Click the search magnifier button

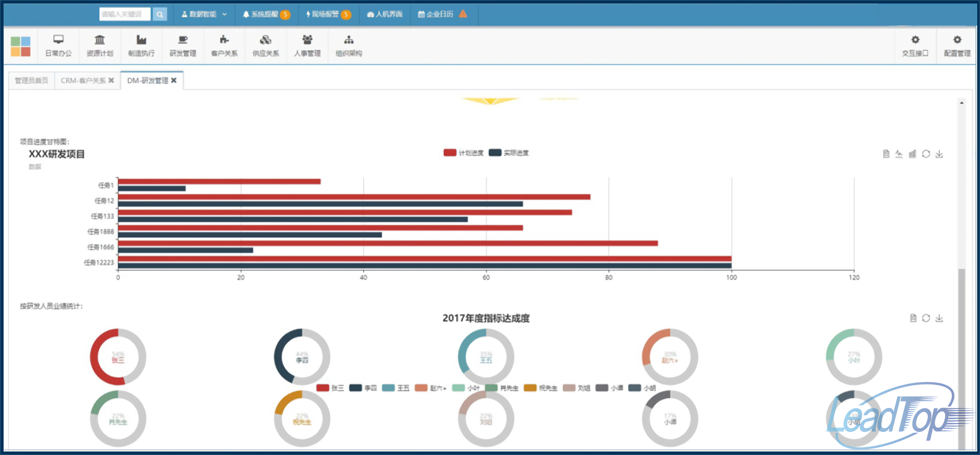tap(160, 14)
